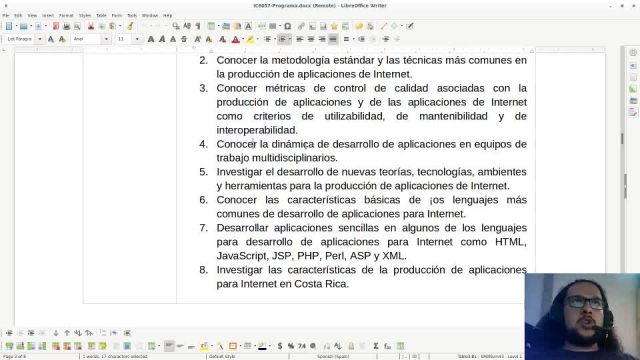Click the language Spanish status field
The image size is (640, 360).
click(333, 357)
